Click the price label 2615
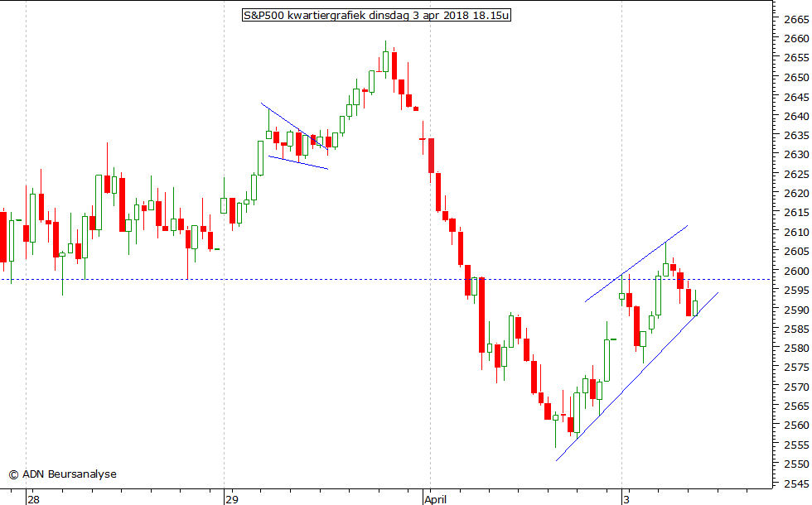The image size is (812, 505). click(x=796, y=213)
